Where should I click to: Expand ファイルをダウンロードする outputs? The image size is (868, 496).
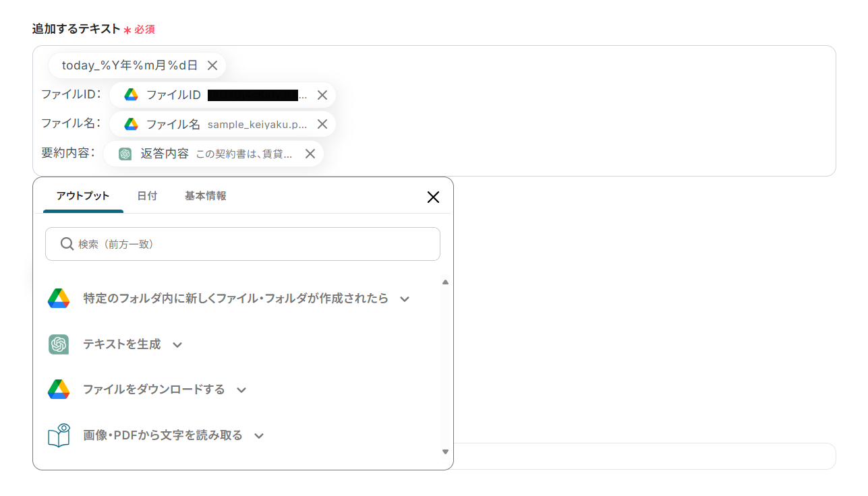[241, 390]
